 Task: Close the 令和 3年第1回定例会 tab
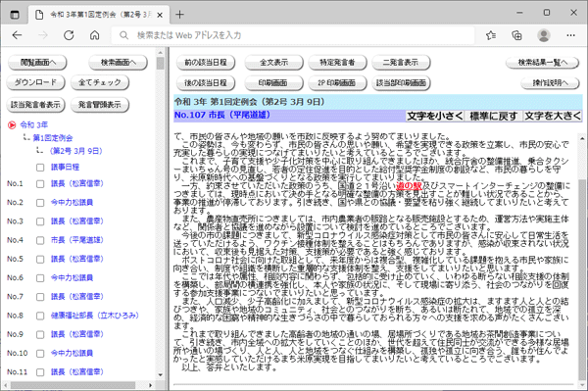coord(160,15)
